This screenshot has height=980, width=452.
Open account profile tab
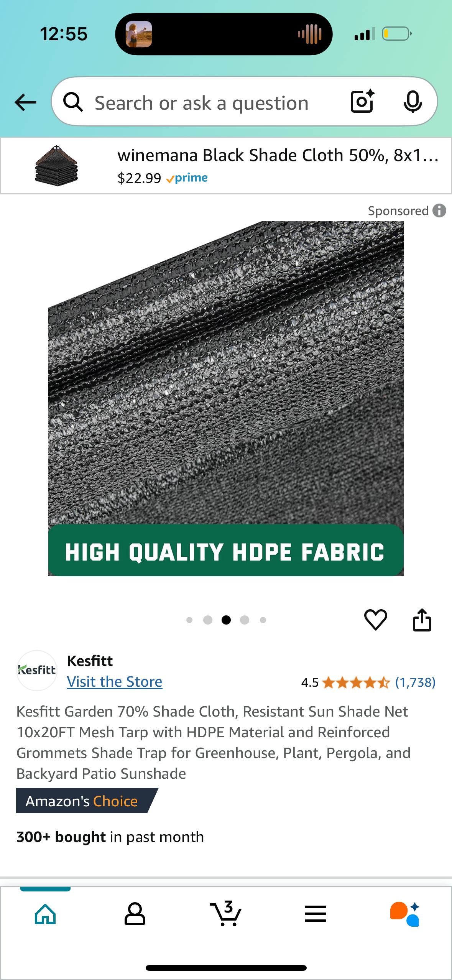coord(135,914)
